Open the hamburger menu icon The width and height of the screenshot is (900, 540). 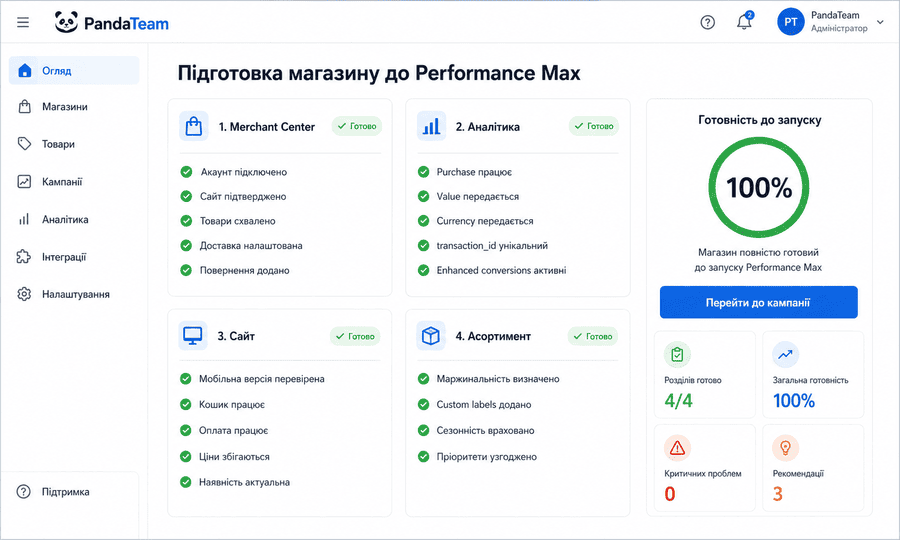point(23,22)
